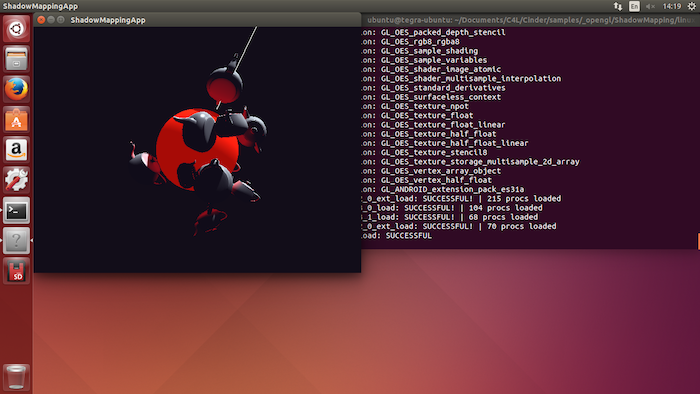Maximize the ShadowMappingApp window
Screen dimensions: 700x394
[x=61, y=20]
